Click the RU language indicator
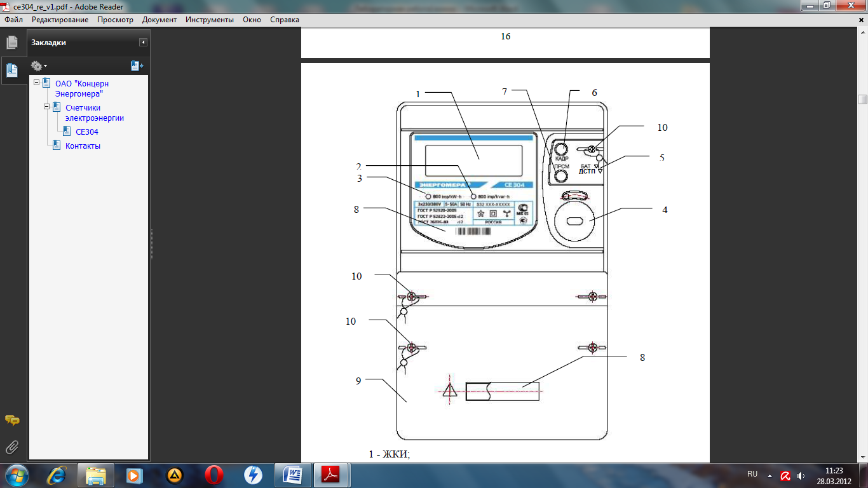 (752, 474)
